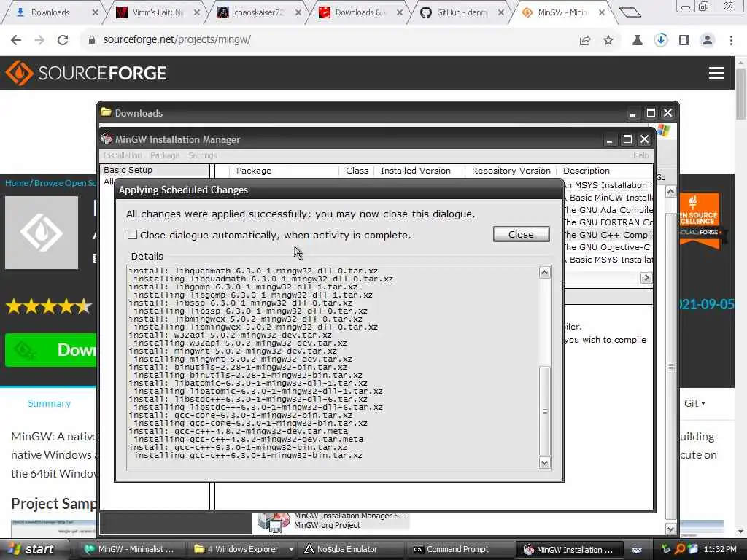This screenshot has width=747, height=560.
Task: Open a new browser tab
Action: (x=630, y=12)
